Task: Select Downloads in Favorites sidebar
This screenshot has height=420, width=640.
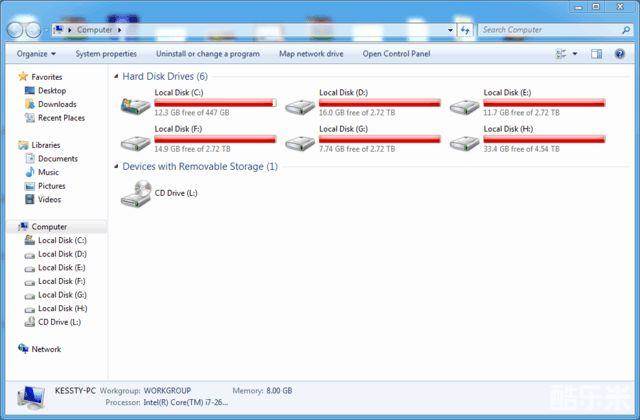Action: (57, 104)
